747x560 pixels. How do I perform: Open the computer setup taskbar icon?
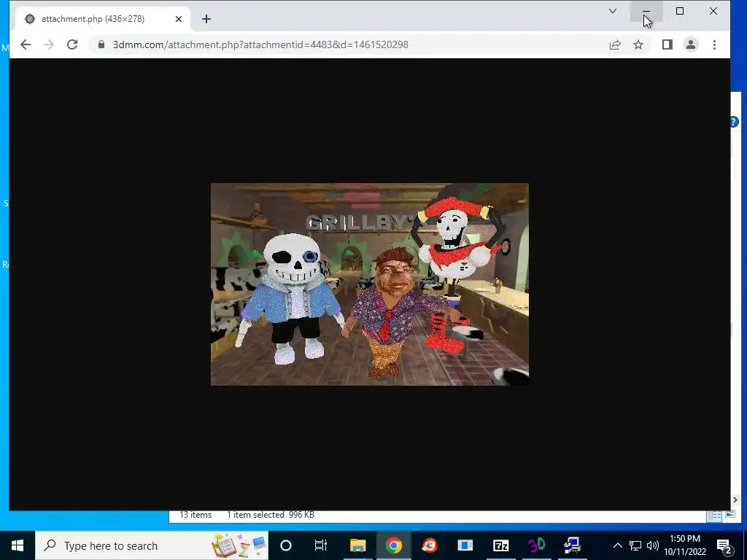pyautogui.click(x=572, y=545)
